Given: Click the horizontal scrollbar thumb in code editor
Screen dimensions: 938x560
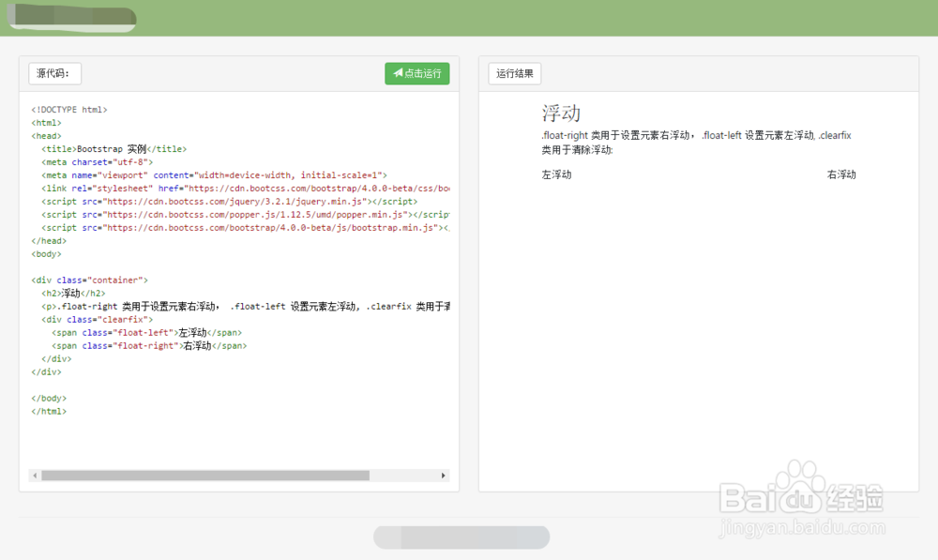Looking at the screenshot, I should pos(205,476).
